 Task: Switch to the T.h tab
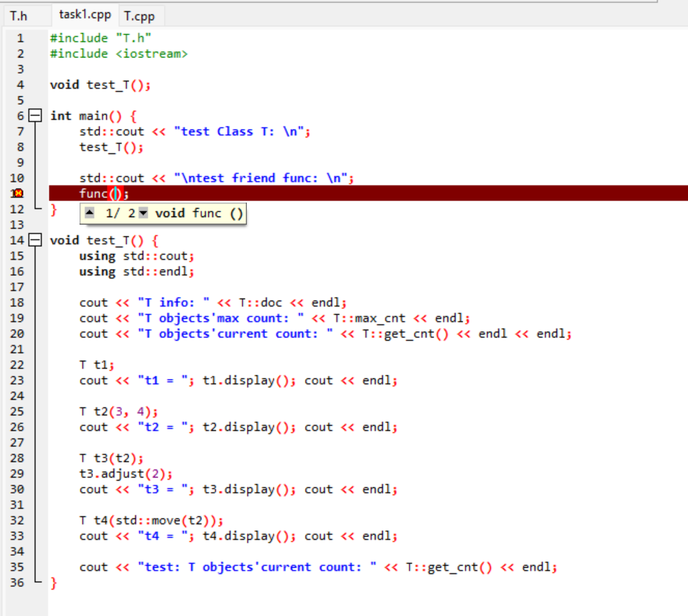click(19, 16)
